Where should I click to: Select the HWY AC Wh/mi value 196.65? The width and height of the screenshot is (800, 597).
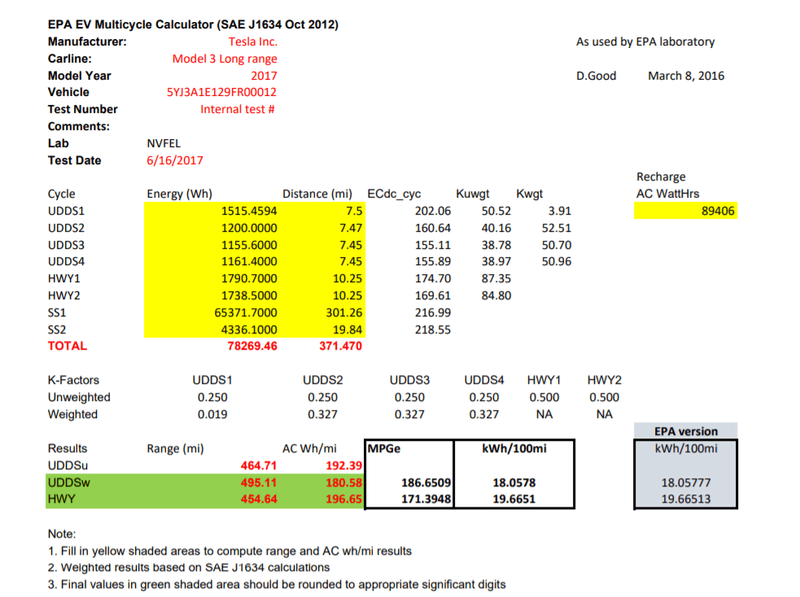(x=344, y=499)
